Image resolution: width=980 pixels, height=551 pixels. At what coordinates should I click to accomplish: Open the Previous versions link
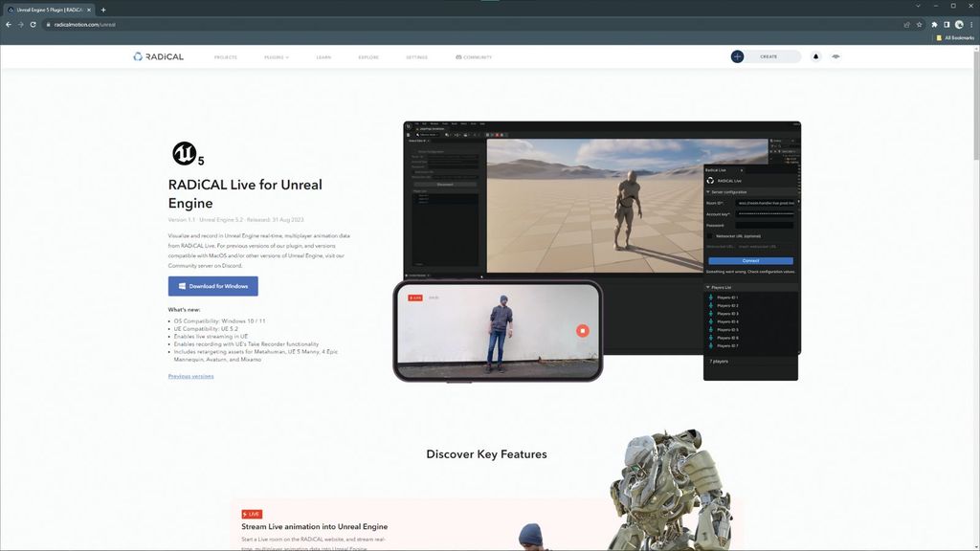coord(191,376)
